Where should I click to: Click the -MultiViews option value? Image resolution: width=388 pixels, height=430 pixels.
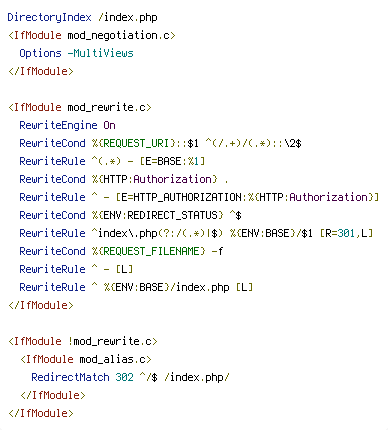100,53
